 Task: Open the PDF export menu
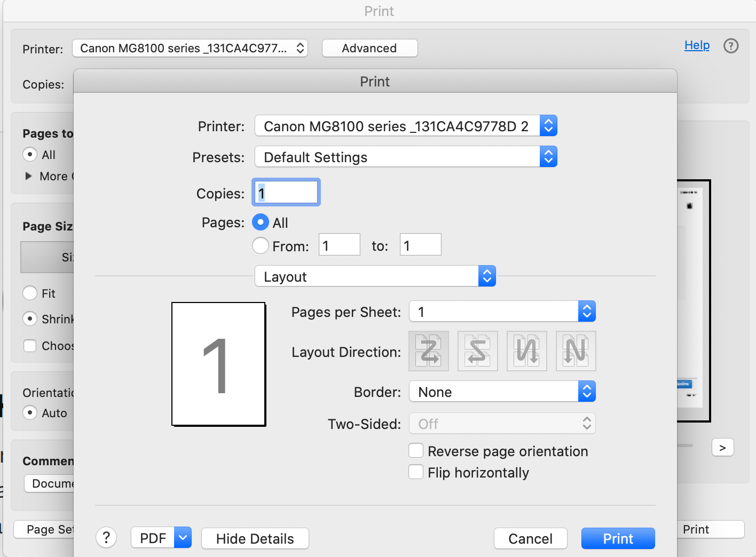pos(161,538)
